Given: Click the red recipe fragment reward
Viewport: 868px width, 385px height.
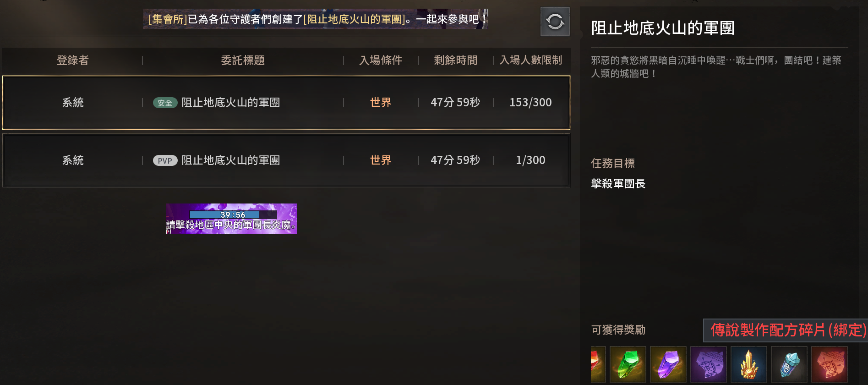Looking at the screenshot, I should coord(830,364).
